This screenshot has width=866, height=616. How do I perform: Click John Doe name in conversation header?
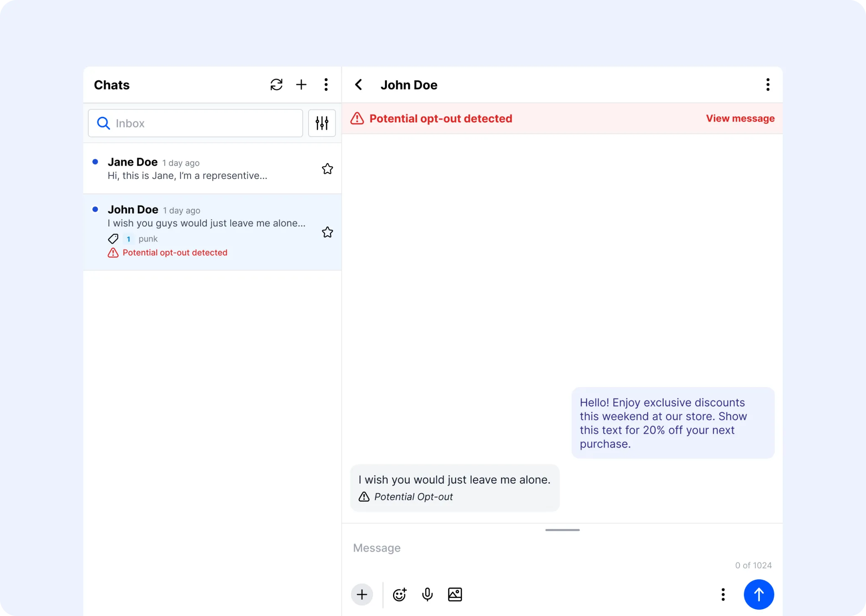[x=409, y=85]
